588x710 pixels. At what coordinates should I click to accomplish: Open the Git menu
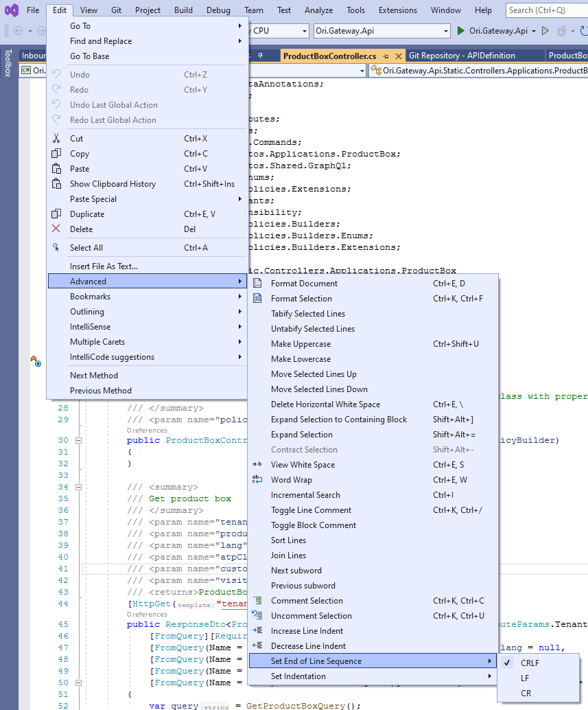pyautogui.click(x=116, y=10)
